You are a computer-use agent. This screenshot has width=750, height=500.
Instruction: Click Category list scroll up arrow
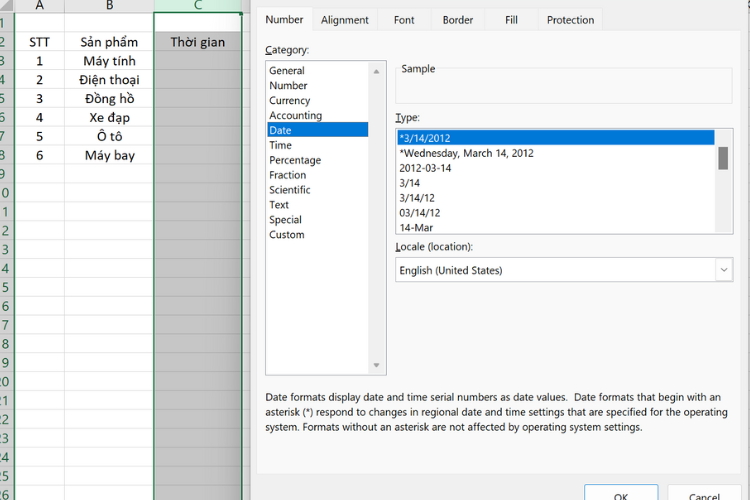click(376, 71)
